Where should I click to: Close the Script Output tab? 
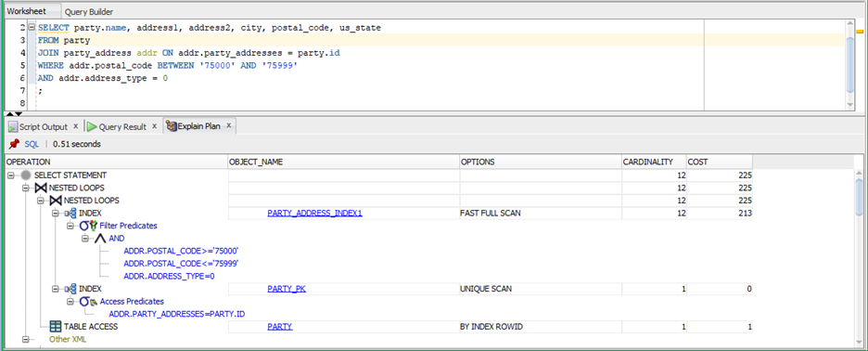(76, 126)
